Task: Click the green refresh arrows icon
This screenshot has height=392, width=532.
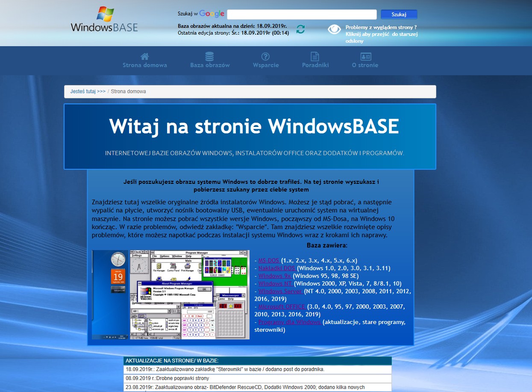Action: (x=300, y=29)
